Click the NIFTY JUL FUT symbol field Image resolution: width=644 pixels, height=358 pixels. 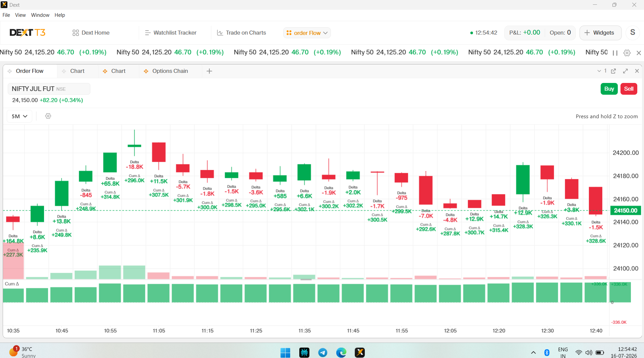pyautogui.click(x=49, y=89)
